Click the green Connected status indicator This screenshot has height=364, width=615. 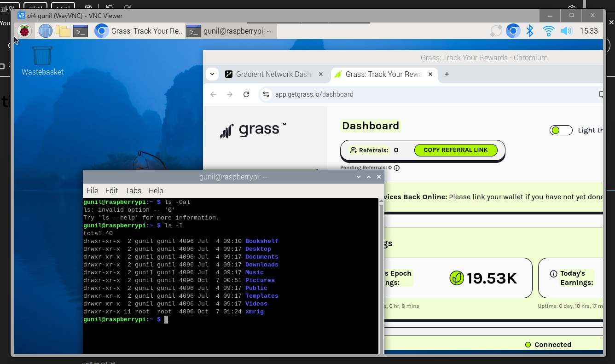(528, 345)
